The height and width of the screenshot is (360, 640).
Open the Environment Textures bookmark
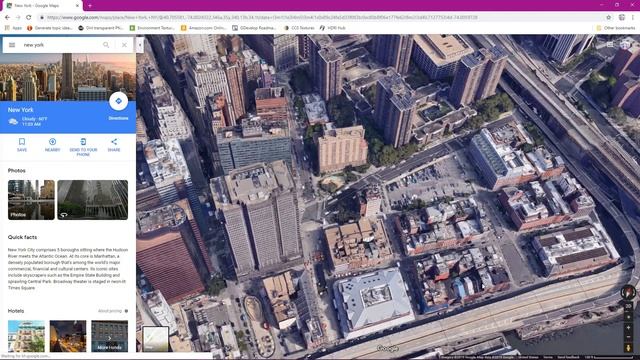click(x=152, y=28)
